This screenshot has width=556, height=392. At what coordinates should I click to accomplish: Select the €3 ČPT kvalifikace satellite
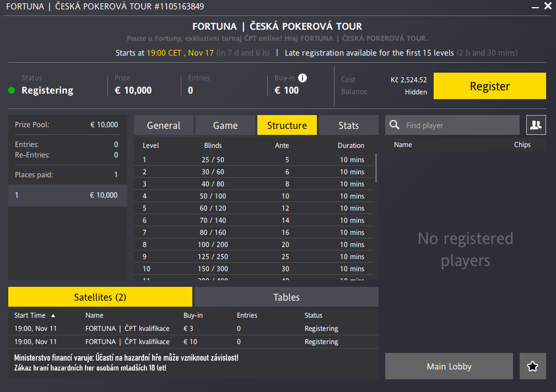point(193,329)
